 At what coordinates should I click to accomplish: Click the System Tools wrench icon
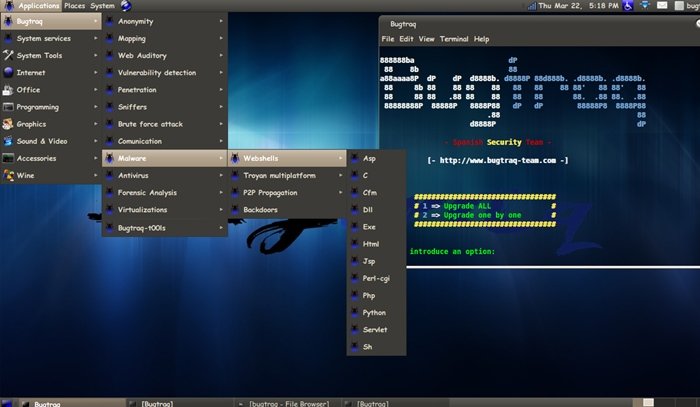(x=8, y=55)
